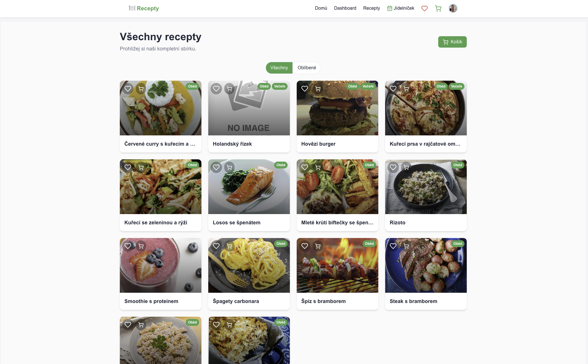Add Hovězí burger to cart
Image resolution: width=588 pixels, height=364 pixels.
318,89
